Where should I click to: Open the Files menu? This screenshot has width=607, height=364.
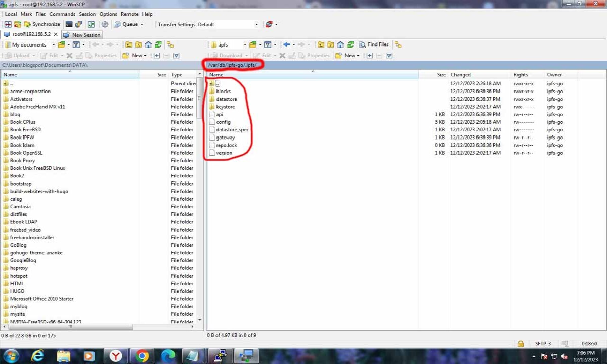[x=40, y=14]
